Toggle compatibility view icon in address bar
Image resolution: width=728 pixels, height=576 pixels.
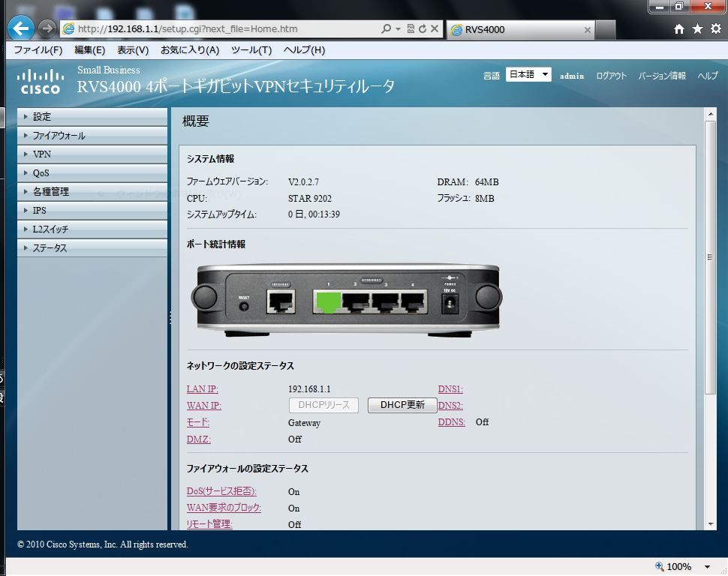tap(411, 28)
